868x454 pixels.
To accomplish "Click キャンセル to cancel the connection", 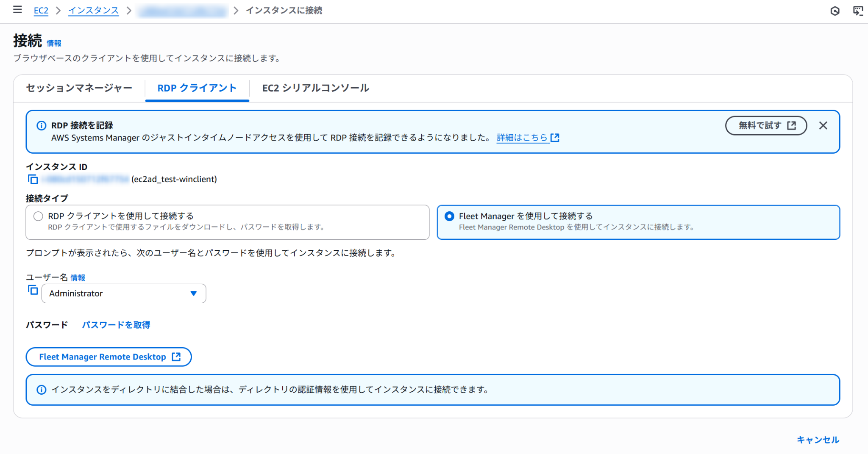I will click(818, 440).
